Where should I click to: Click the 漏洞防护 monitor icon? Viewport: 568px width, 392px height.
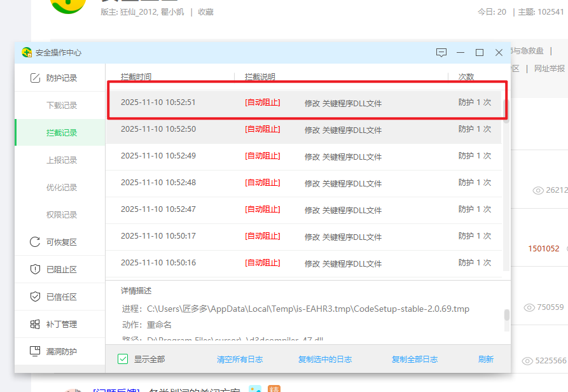35,352
